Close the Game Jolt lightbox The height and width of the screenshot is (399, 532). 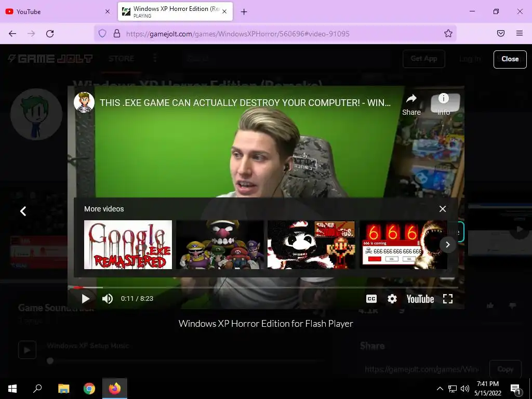point(510,59)
